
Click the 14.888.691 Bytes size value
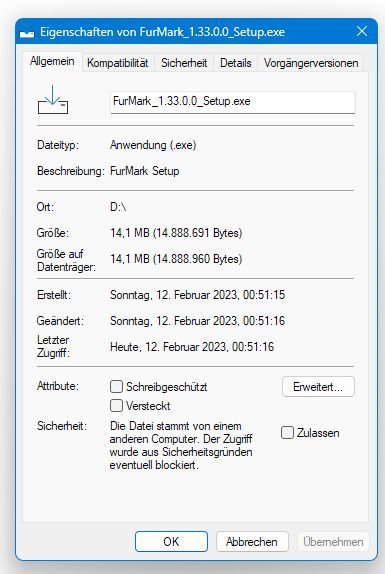pyautogui.click(x=176, y=233)
